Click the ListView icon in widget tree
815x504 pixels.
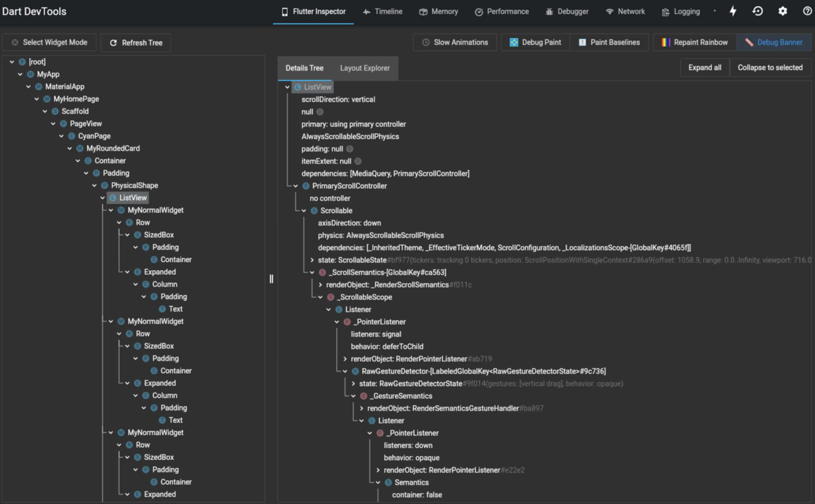[x=113, y=197]
